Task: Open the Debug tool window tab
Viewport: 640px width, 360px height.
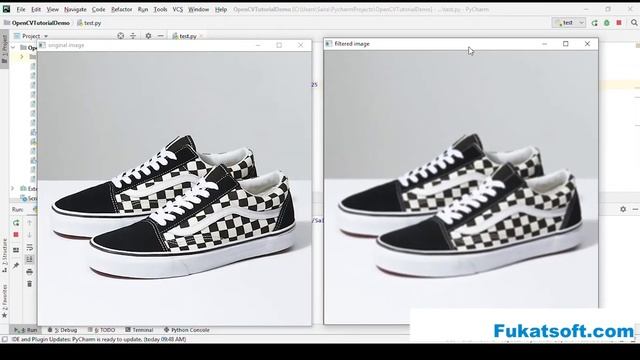Action: pos(62,330)
